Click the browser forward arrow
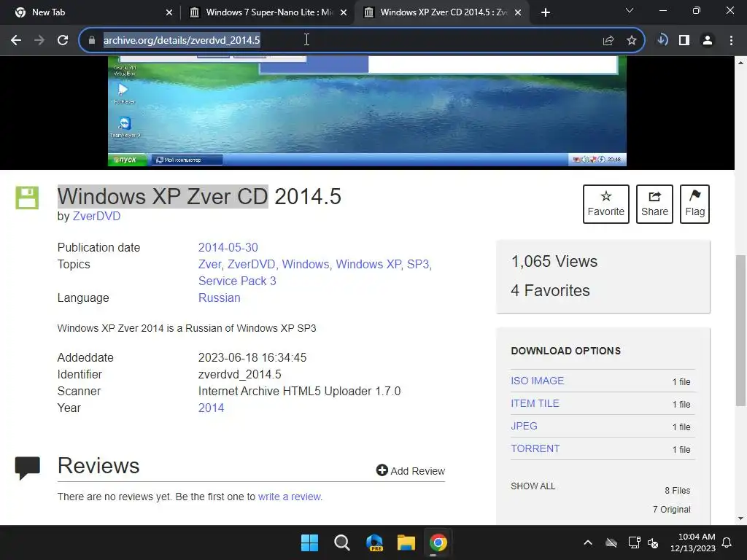Screen dimensions: 747x560 pos(39,40)
